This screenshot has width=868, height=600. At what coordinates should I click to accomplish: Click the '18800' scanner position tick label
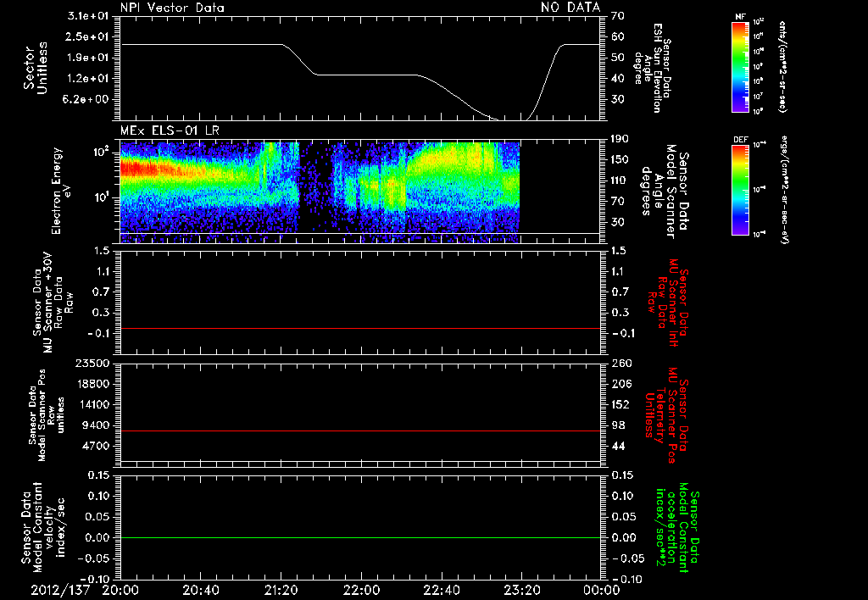(92, 384)
